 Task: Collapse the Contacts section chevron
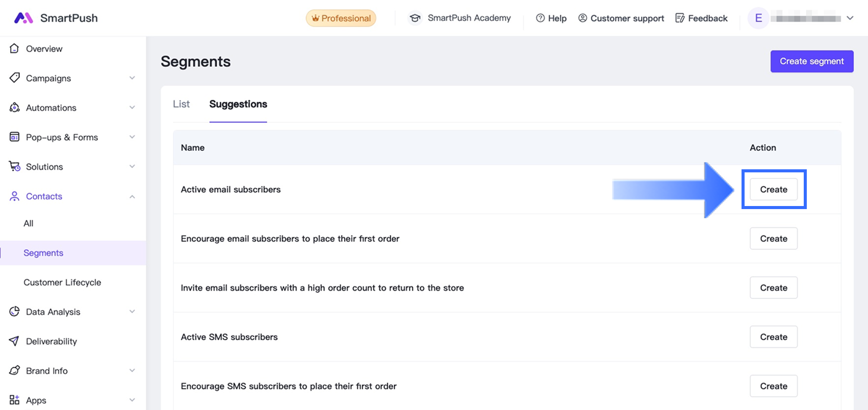click(132, 196)
